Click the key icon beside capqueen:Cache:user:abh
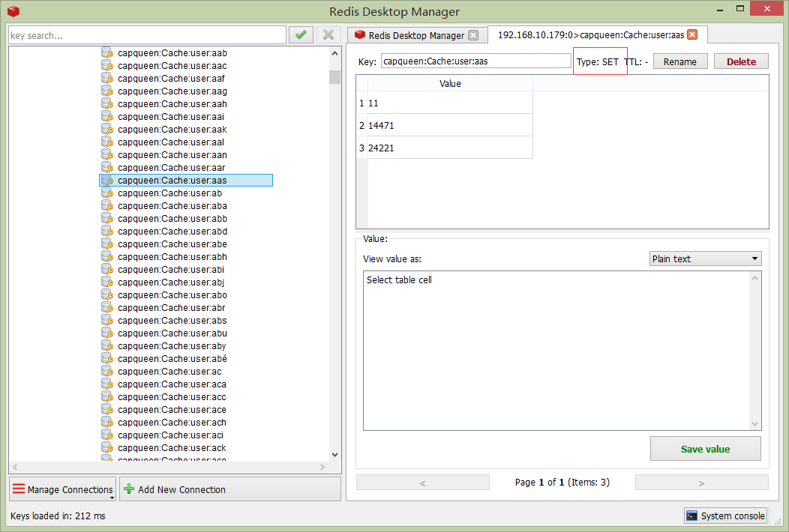Screen dimensions: 789x532 (x=106, y=256)
